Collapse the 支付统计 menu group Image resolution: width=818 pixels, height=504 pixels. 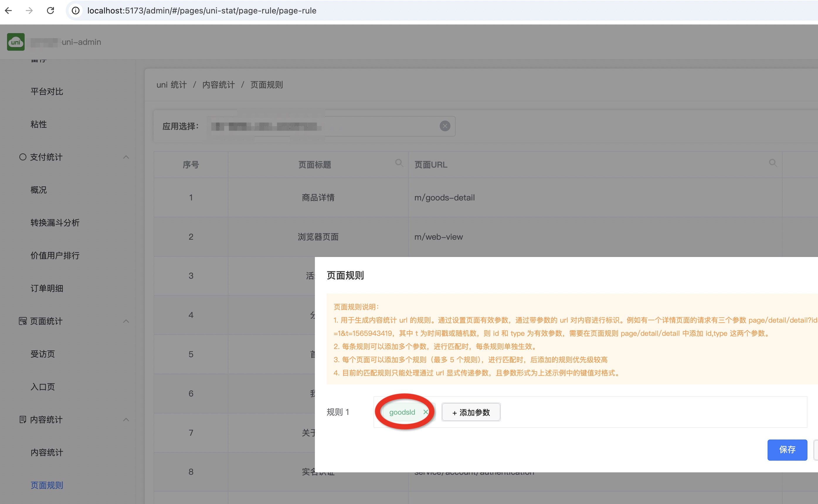coord(126,157)
